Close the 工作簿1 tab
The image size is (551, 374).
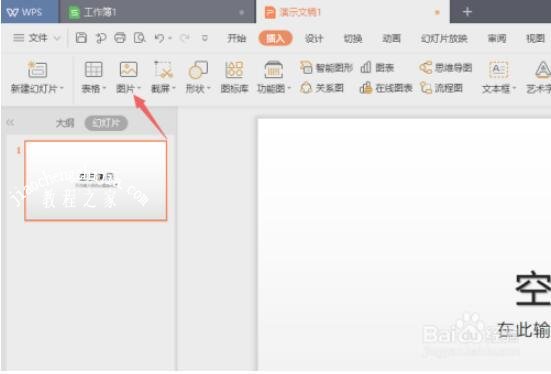pos(241,13)
